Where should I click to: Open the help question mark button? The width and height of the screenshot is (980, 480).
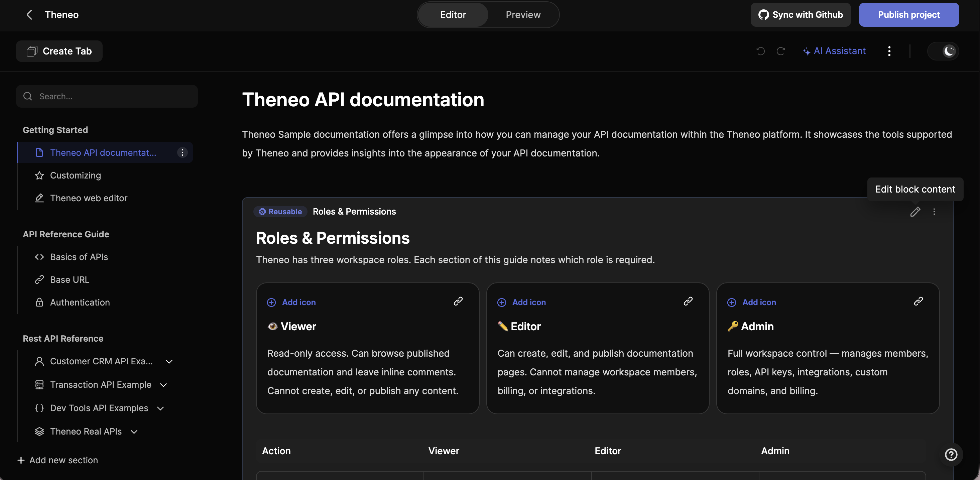coord(951,455)
